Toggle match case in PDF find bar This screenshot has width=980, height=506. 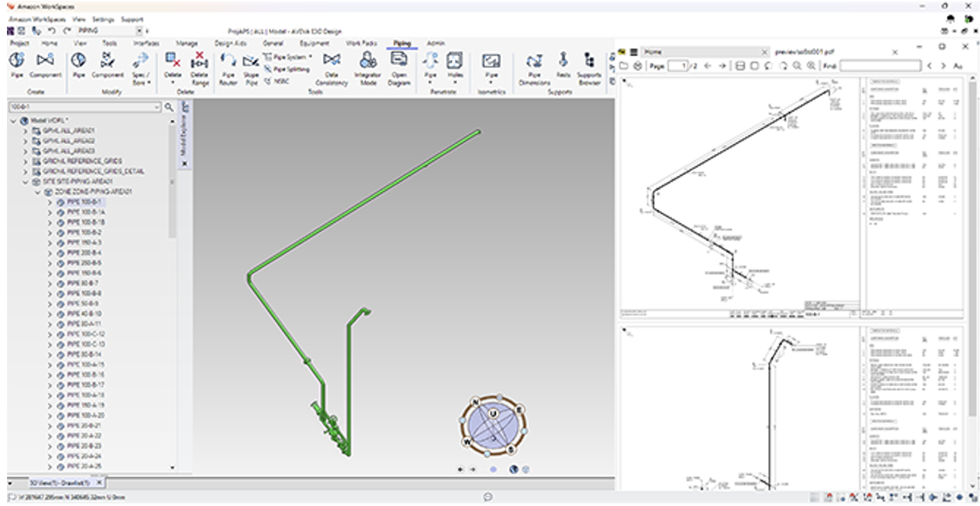point(958,66)
